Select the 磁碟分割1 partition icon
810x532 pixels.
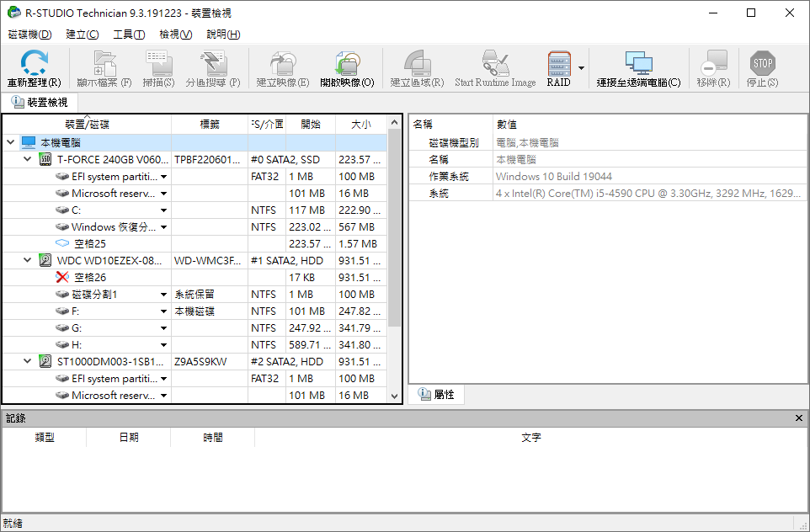(x=62, y=295)
